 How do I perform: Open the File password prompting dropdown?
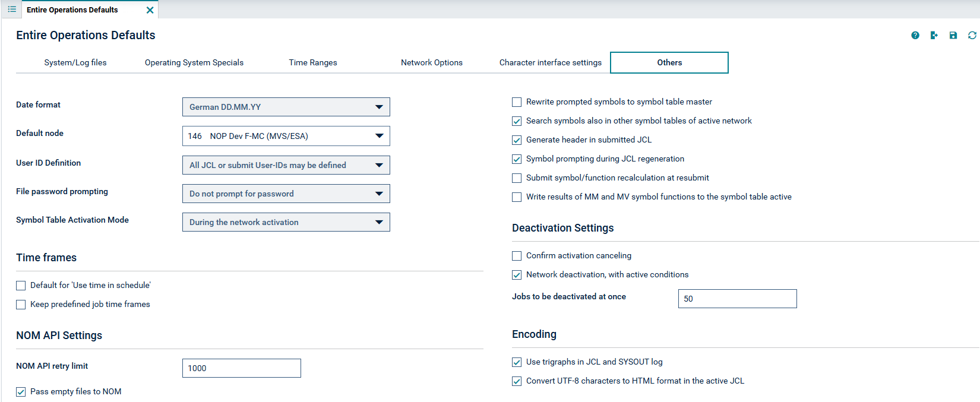286,194
